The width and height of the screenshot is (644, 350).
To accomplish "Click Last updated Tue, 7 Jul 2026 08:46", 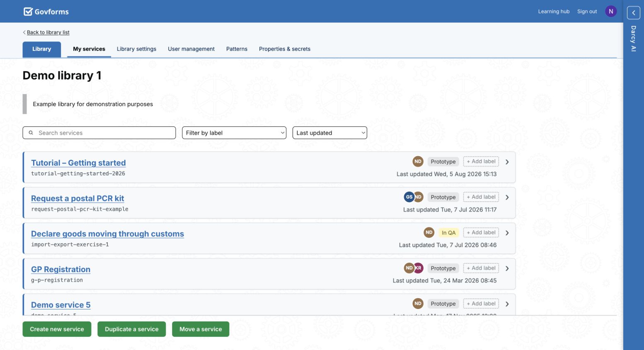I will pyautogui.click(x=448, y=245).
